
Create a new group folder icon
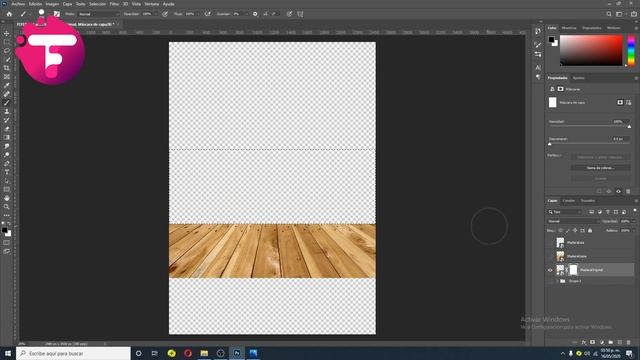pyautogui.click(x=611, y=342)
